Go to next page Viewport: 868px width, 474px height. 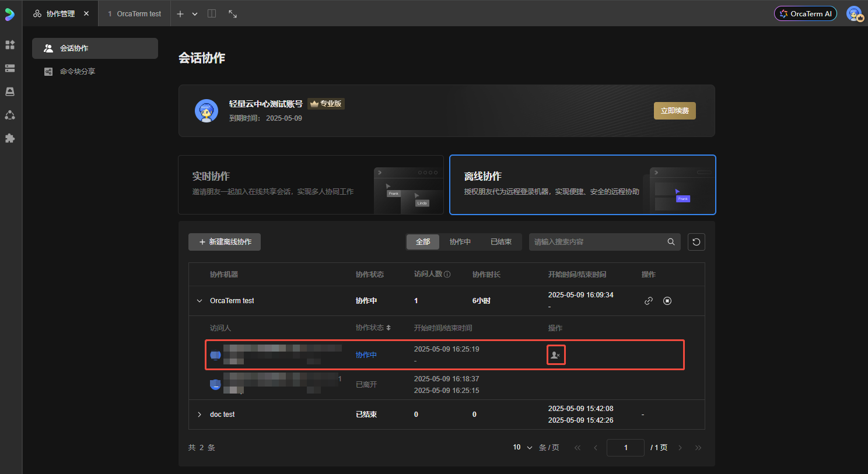click(x=680, y=448)
